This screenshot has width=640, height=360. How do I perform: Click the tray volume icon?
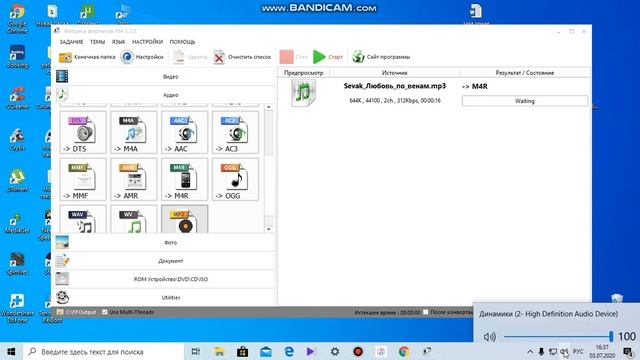564,351
